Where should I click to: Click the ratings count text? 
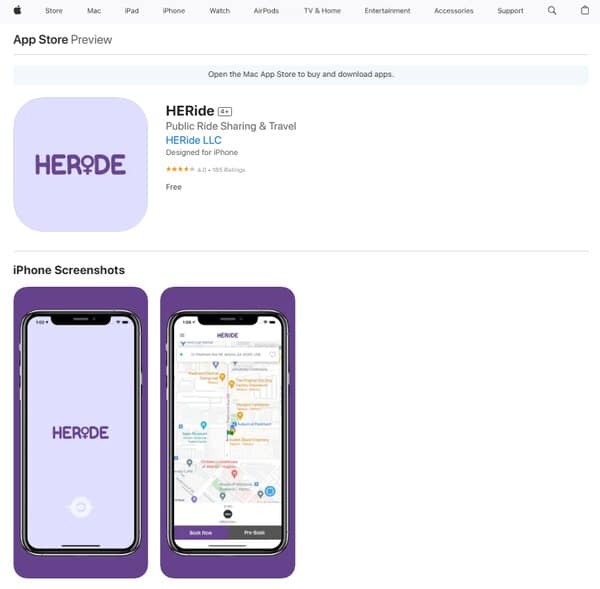pos(229,170)
